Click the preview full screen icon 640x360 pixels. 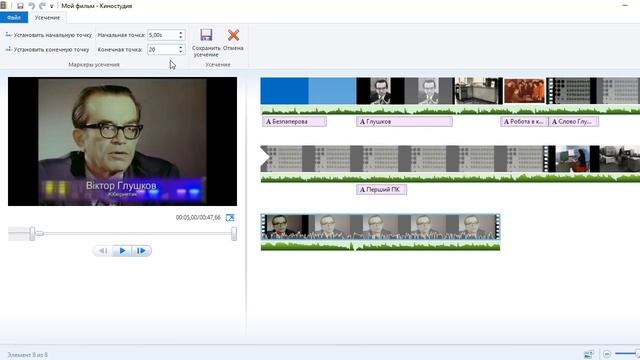[230, 218]
